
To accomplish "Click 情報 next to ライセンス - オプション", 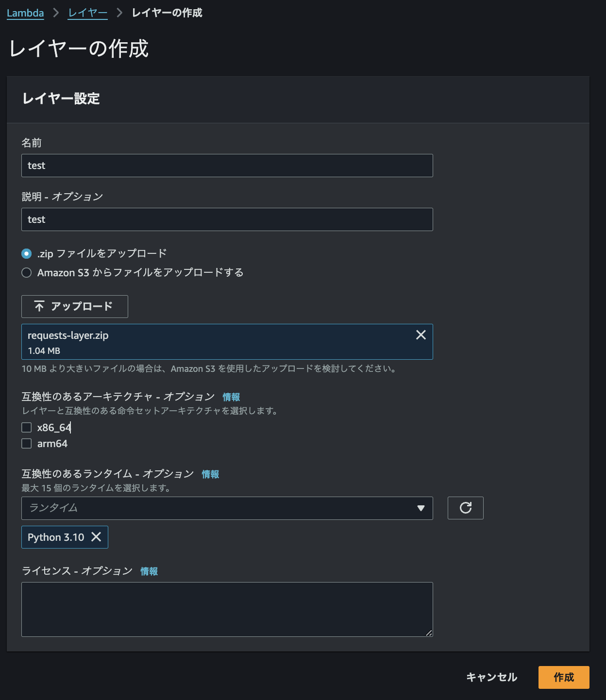I will (x=149, y=571).
